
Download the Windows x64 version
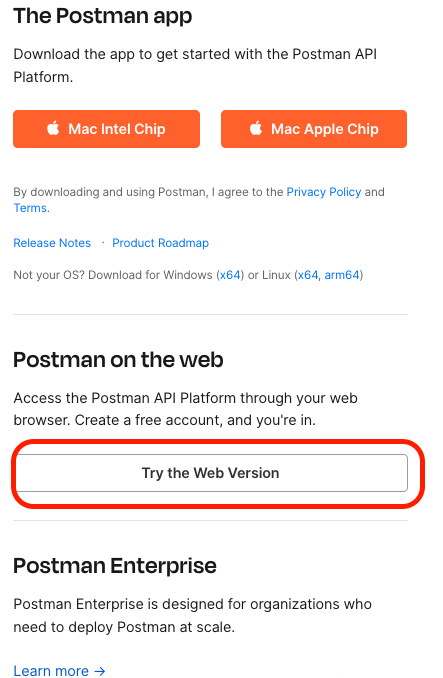pos(230,275)
